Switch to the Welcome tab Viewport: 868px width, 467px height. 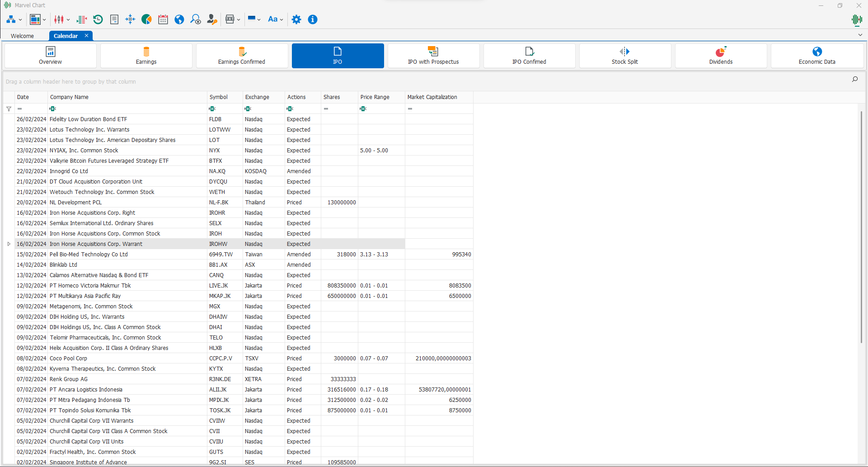pyautogui.click(x=22, y=36)
